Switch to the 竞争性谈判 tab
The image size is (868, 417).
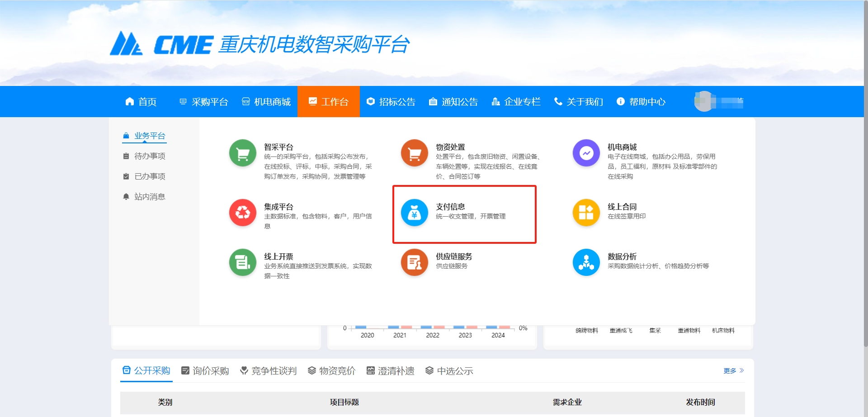click(269, 371)
